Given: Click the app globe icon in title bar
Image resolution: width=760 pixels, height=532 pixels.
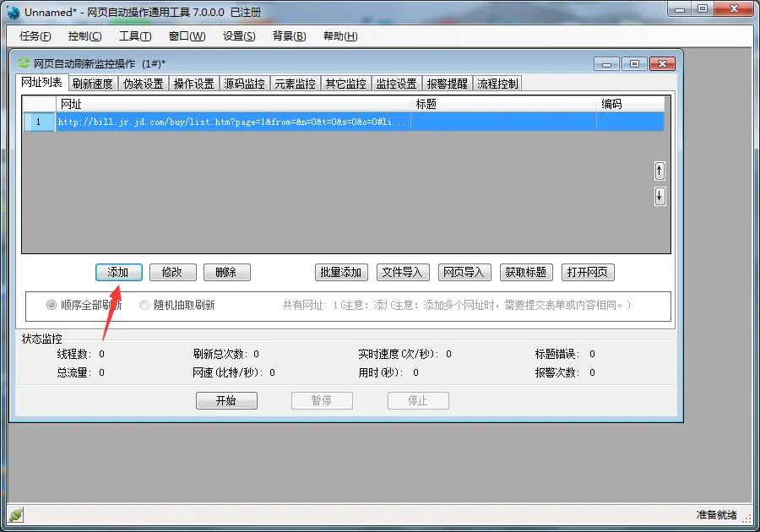Looking at the screenshot, I should pos(13,13).
